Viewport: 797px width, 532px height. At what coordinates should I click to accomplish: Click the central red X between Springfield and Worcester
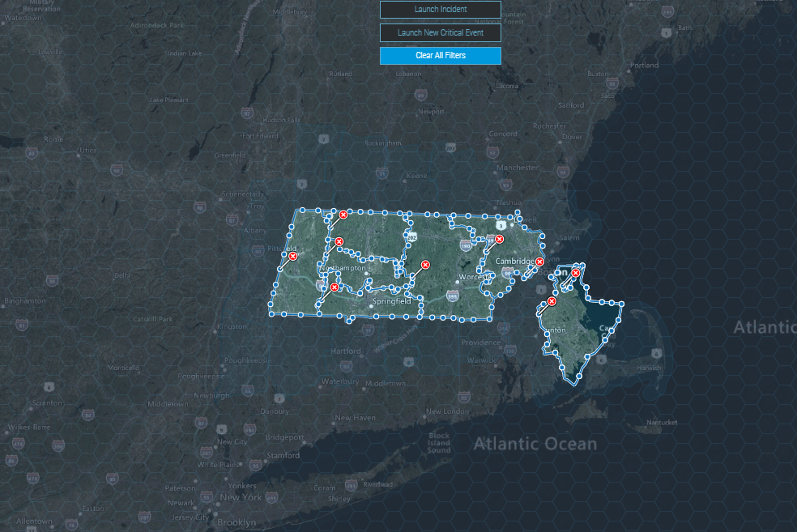(x=425, y=265)
